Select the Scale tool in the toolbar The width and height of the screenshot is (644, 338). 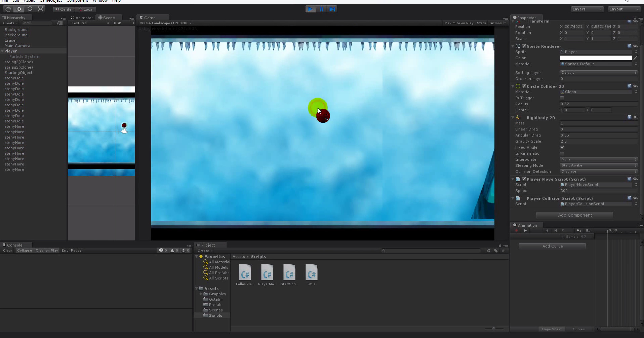tap(41, 9)
